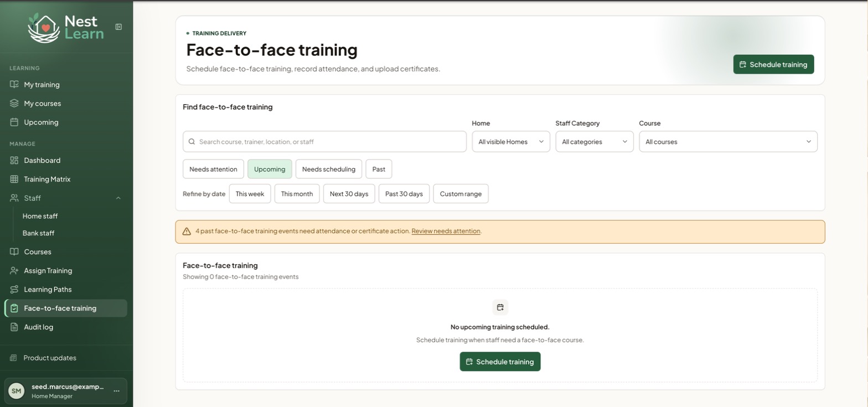Click the Staff people icon
868x407 pixels.
pyautogui.click(x=14, y=198)
